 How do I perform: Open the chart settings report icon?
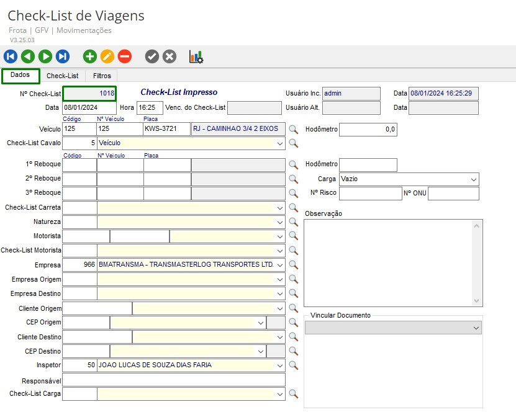coord(196,57)
